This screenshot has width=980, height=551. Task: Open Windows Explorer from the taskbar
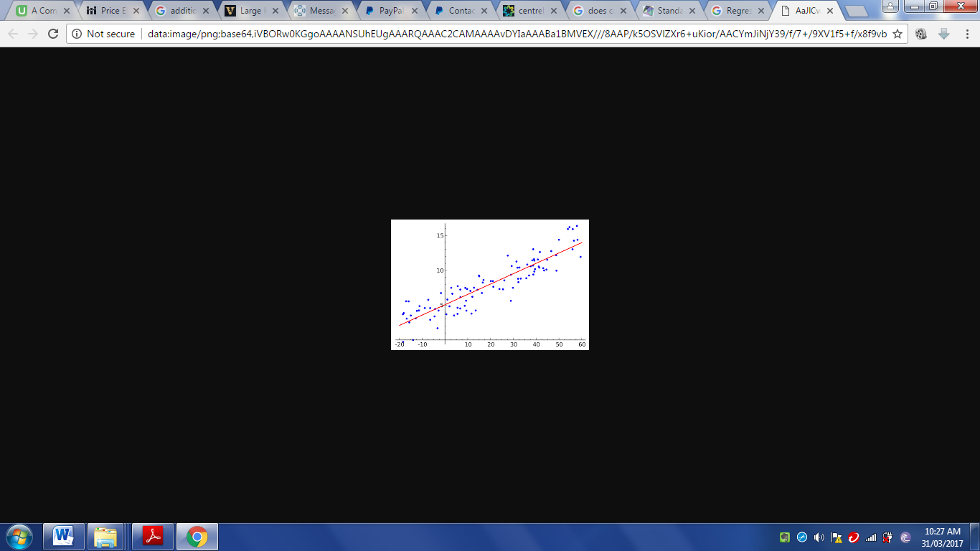pyautogui.click(x=105, y=537)
